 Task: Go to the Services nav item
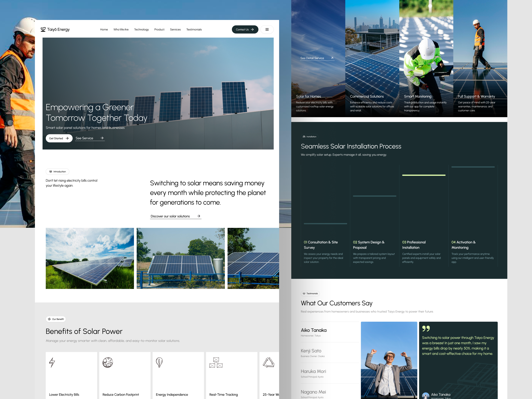pyautogui.click(x=175, y=30)
